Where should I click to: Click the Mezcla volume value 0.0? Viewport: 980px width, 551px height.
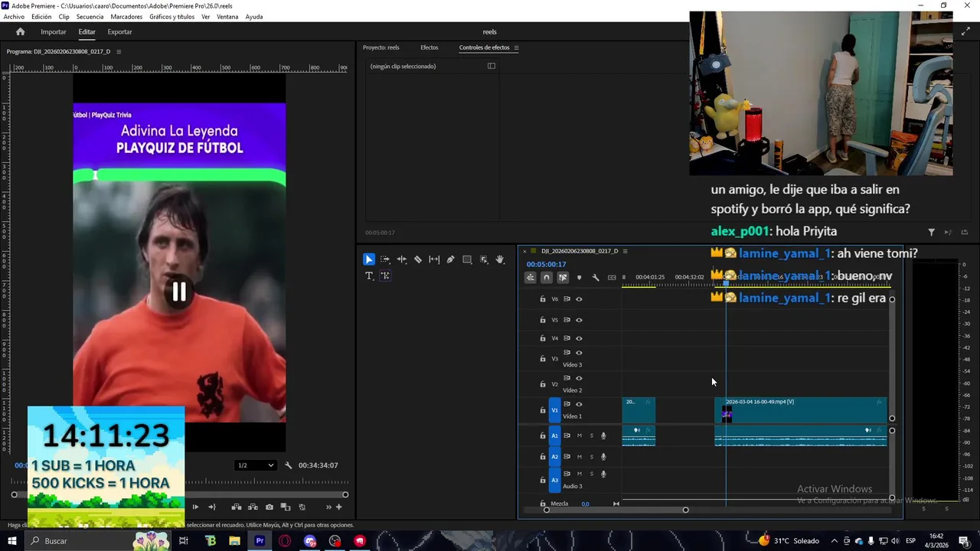(x=585, y=504)
